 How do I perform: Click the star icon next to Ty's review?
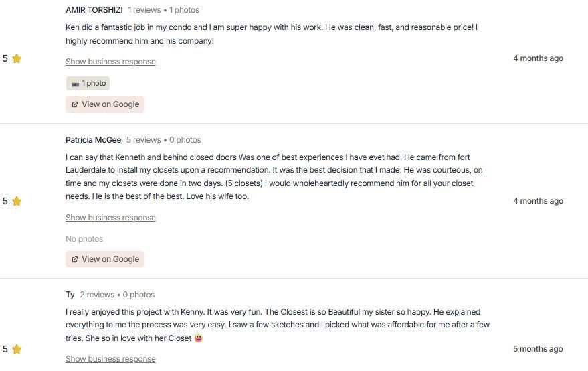click(x=17, y=349)
